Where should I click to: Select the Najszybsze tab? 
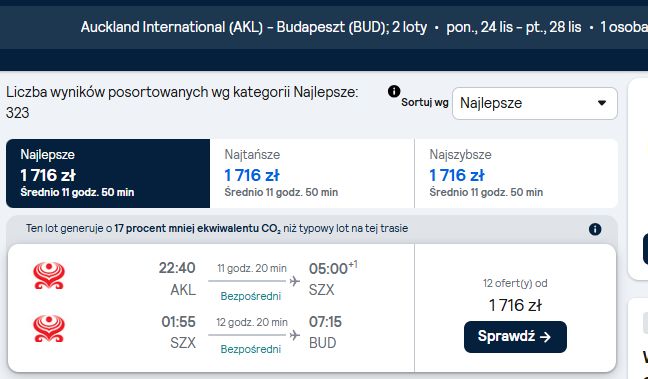(x=516, y=173)
